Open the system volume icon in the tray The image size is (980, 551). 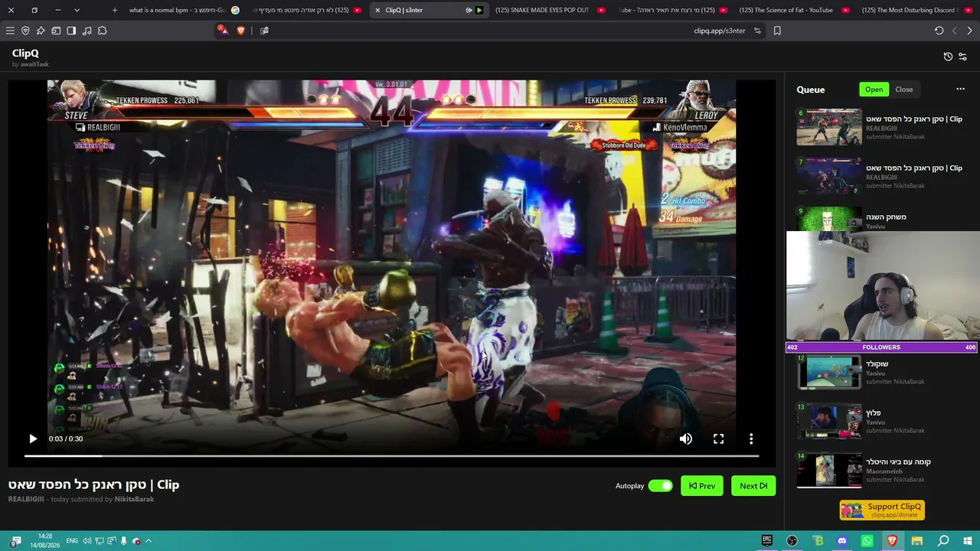87,541
